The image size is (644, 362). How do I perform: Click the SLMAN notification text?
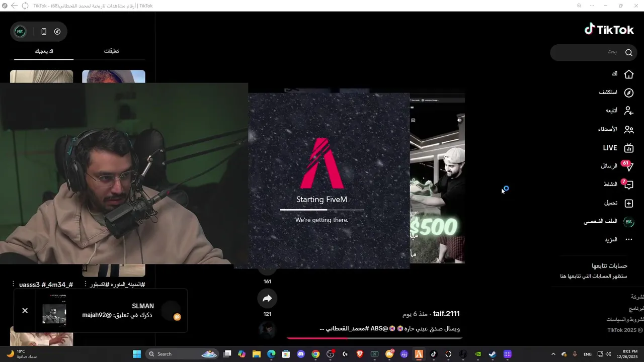pyautogui.click(x=118, y=310)
